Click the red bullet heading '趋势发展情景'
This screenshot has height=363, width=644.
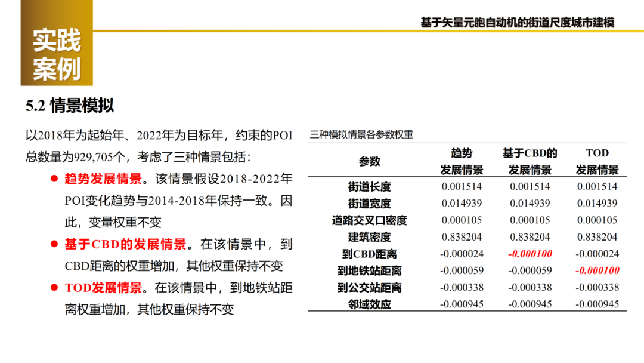pos(103,179)
